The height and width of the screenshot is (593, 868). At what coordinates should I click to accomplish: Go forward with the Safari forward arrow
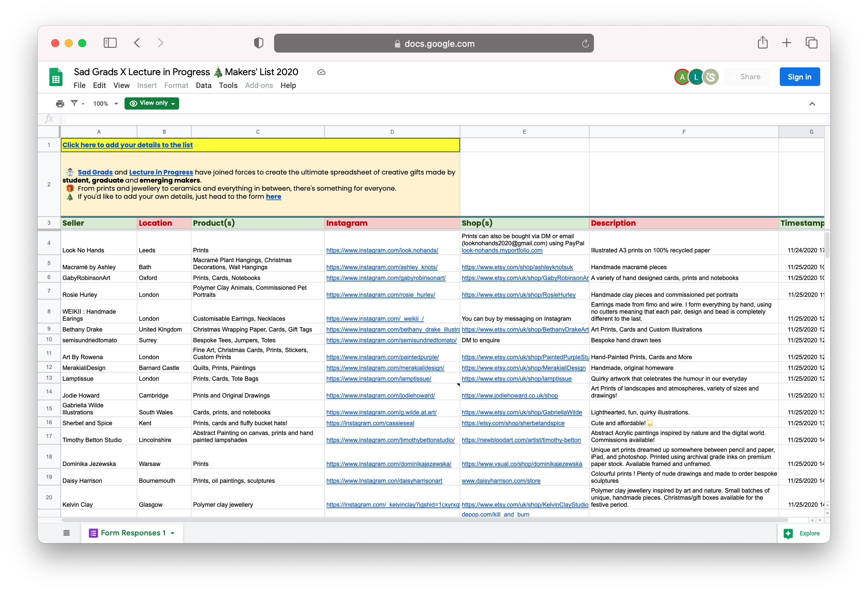pyautogui.click(x=161, y=43)
